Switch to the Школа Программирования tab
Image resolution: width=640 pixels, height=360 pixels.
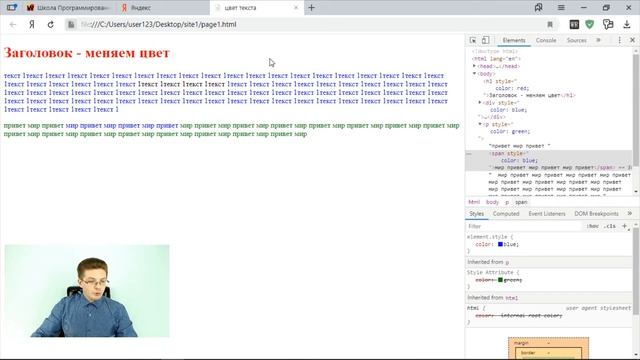[x=69, y=8]
